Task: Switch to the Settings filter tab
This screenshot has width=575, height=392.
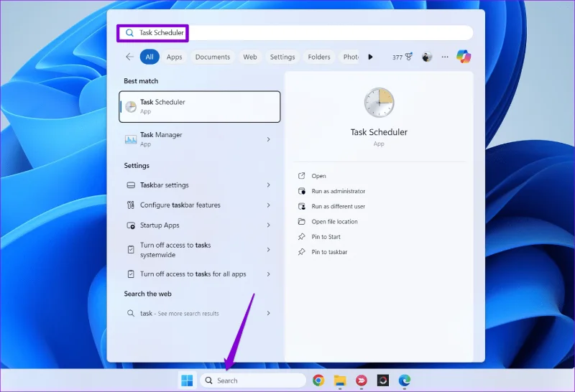Action: (x=282, y=57)
